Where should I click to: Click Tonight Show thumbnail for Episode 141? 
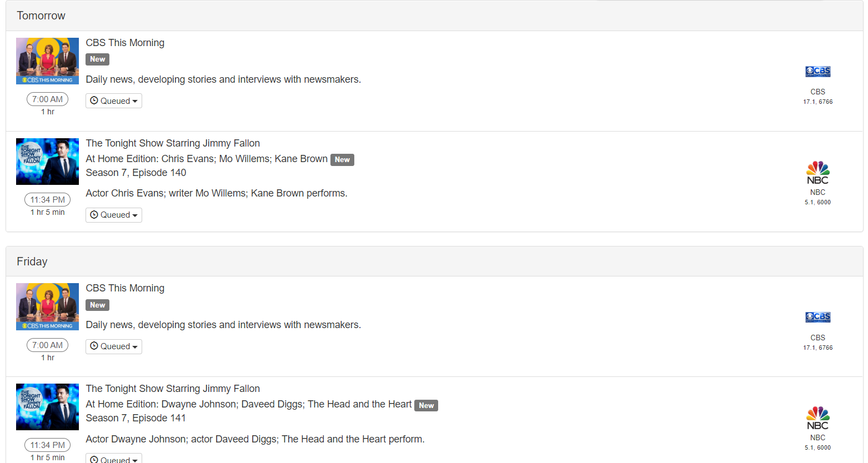(x=47, y=407)
